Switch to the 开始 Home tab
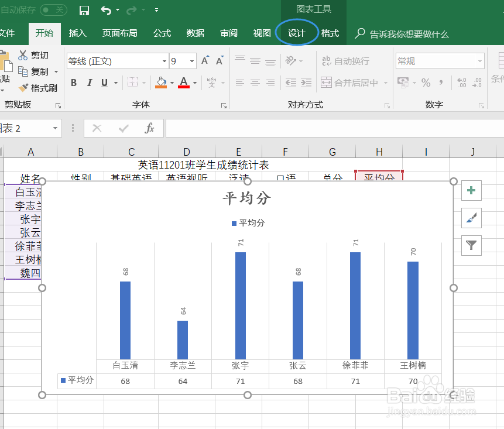This screenshot has width=504, height=429. click(44, 33)
